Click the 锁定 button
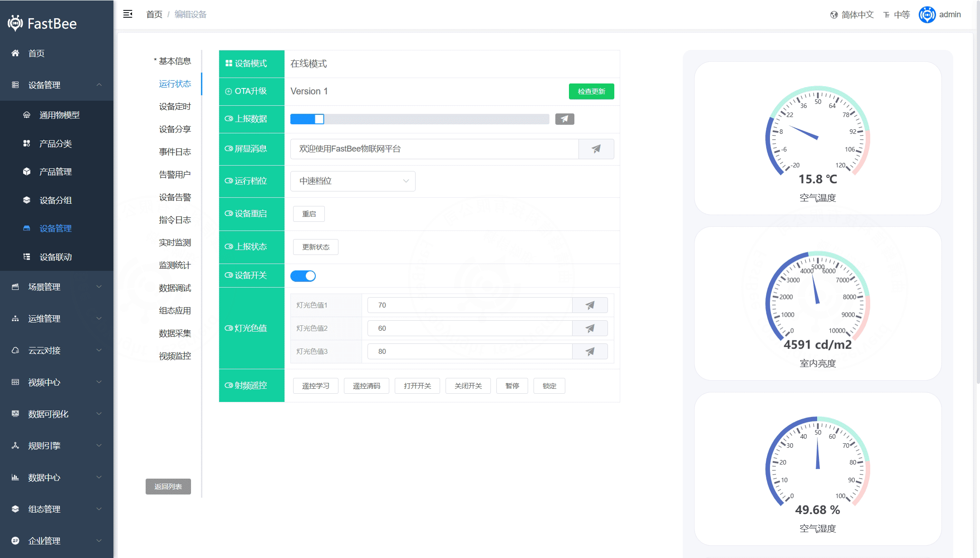 coord(549,386)
